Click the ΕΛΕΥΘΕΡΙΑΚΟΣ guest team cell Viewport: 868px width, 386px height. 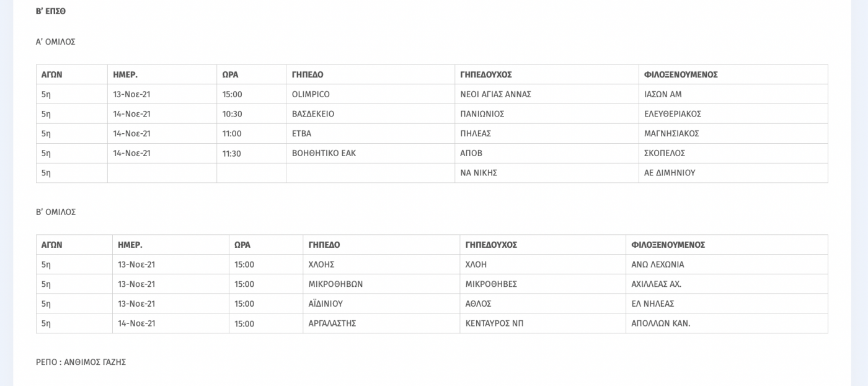coord(733,114)
